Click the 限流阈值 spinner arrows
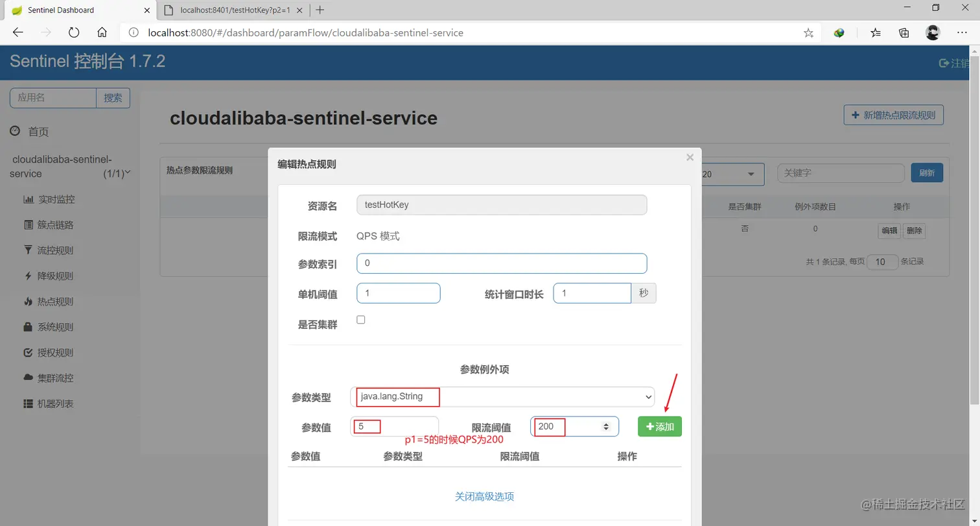The image size is (980, 526). coord(606,427)
